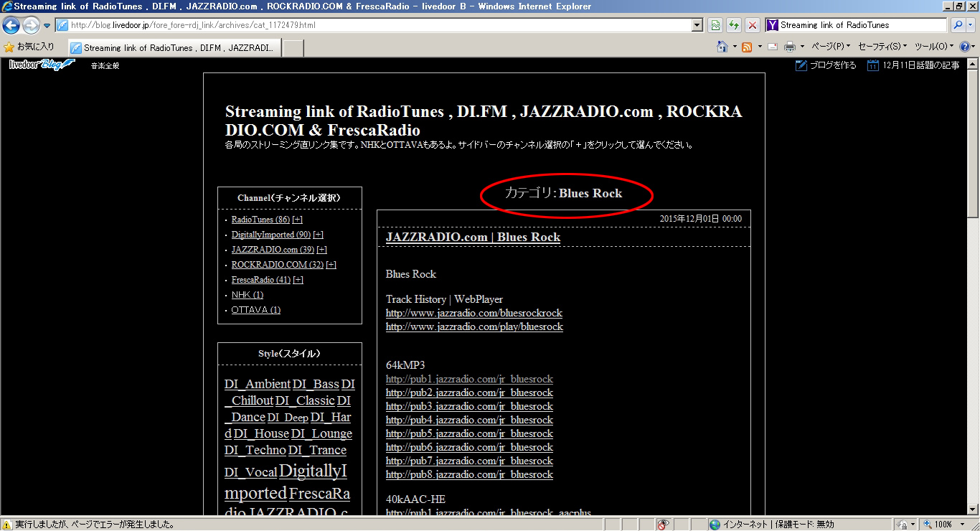Go back with the browser Back arrow
The image size is (980, 531).
(x=11, y=26)
